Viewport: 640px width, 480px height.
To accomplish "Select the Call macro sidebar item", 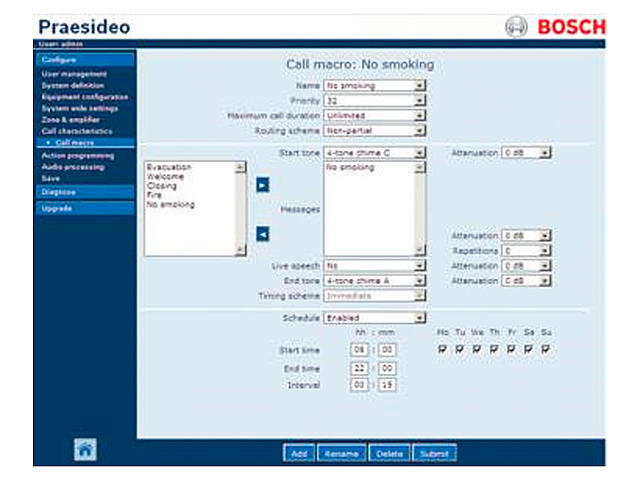I will click(x=85, y=142).
